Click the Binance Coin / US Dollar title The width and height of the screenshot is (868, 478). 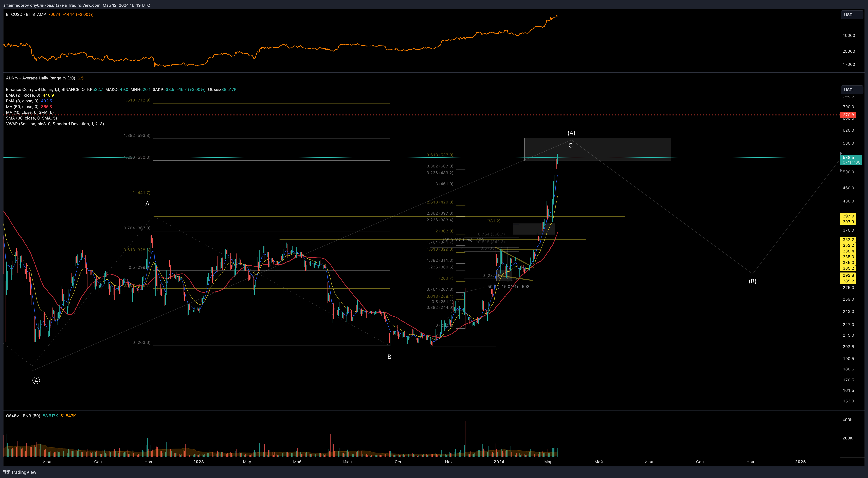[42, 89]
